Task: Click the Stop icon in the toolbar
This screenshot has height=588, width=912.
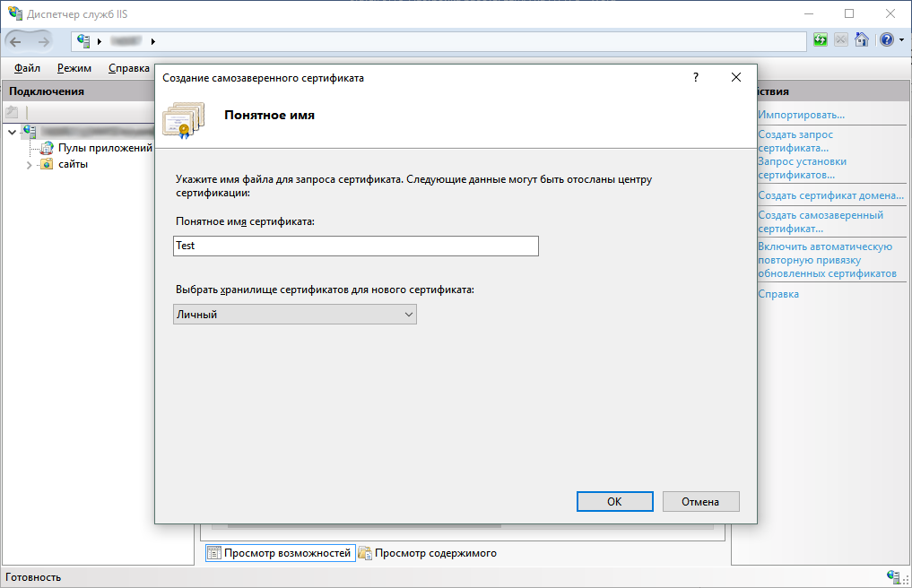Action: point(841,40)
